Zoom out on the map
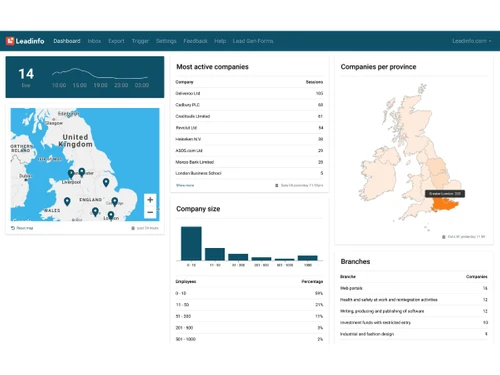This screenshot has height=375, width=500. (150, 212)
